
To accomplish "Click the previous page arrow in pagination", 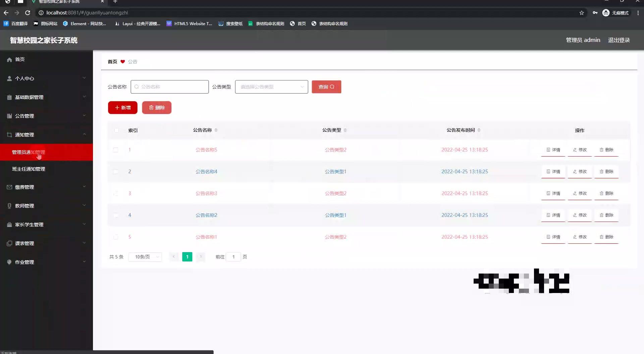I will 174,257.
